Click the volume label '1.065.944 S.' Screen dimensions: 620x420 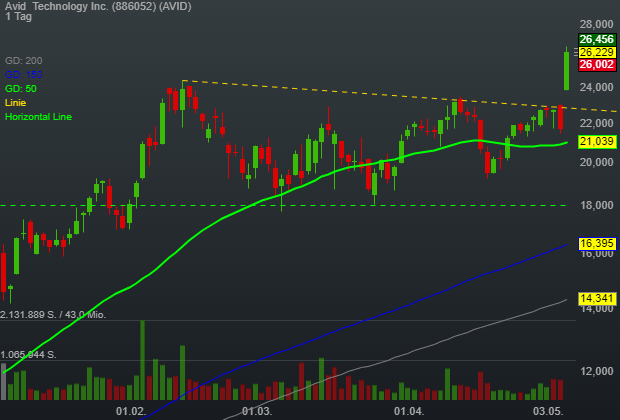[x=28, y=355]
